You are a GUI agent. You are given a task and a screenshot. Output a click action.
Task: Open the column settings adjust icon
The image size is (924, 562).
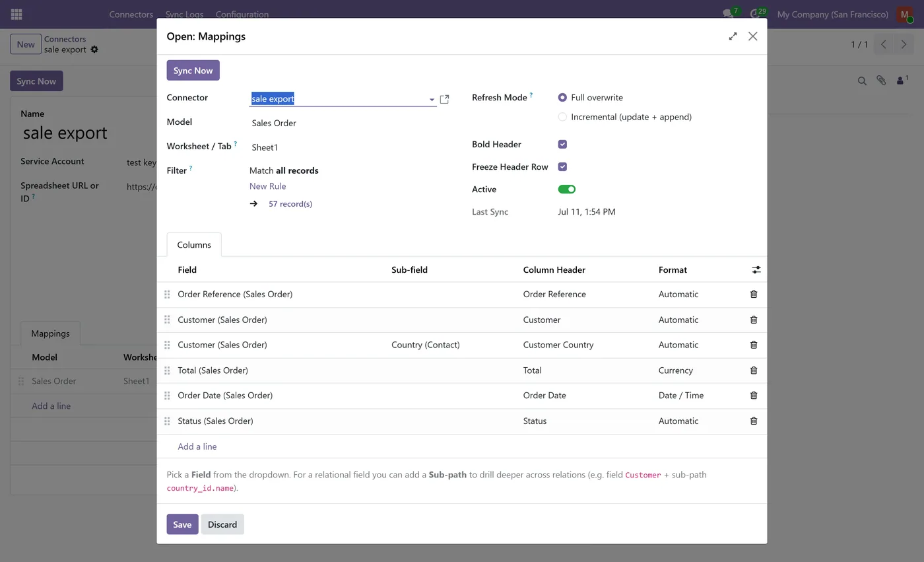(756, 270)
